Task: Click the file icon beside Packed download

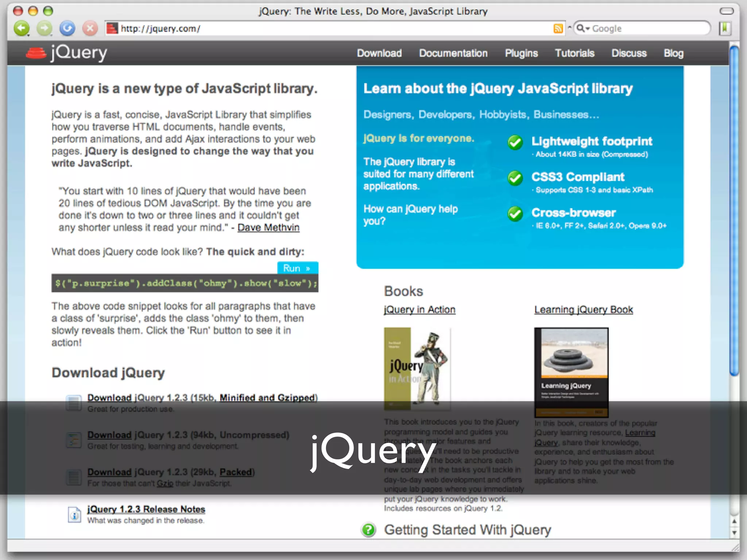Action: [x=74, y=477]
